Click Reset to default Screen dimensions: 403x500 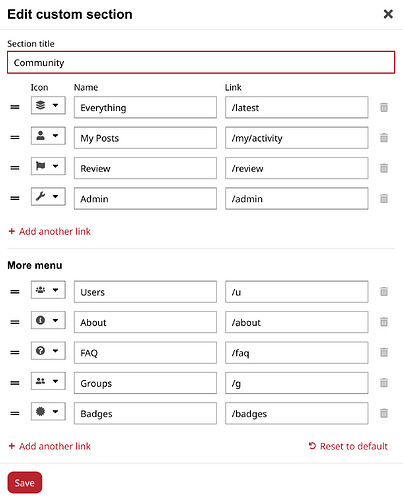pyautogui.click(x=348, y=446)
